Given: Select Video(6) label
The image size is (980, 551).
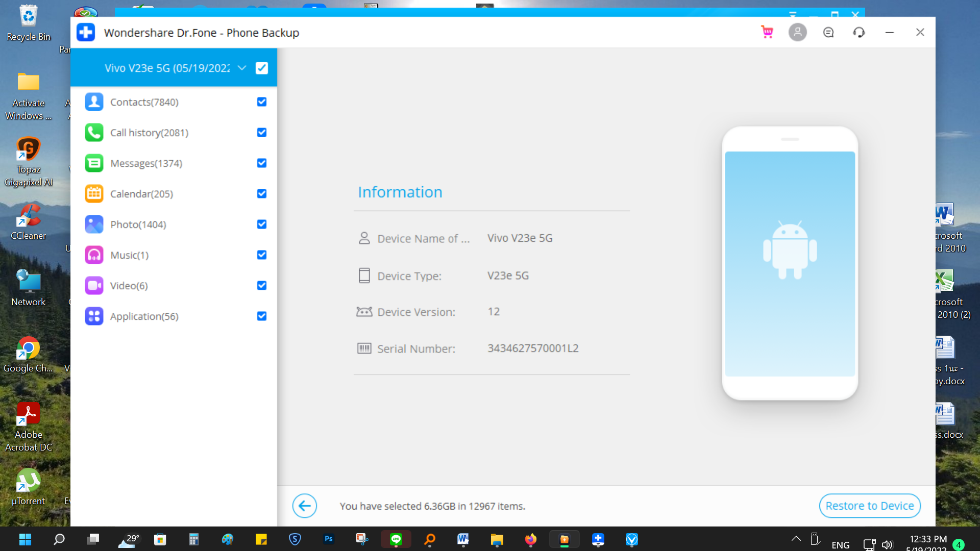Looking at the screenshot, I should pos(129,286).
